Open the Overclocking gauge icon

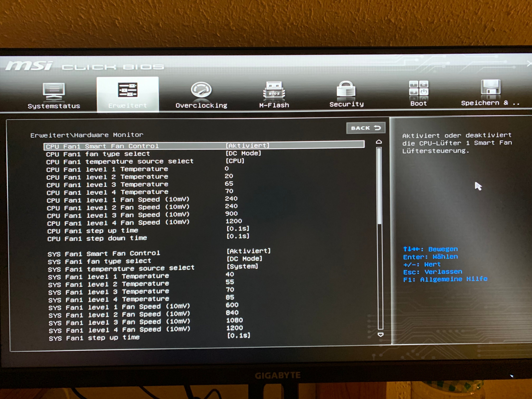(201, 90)
